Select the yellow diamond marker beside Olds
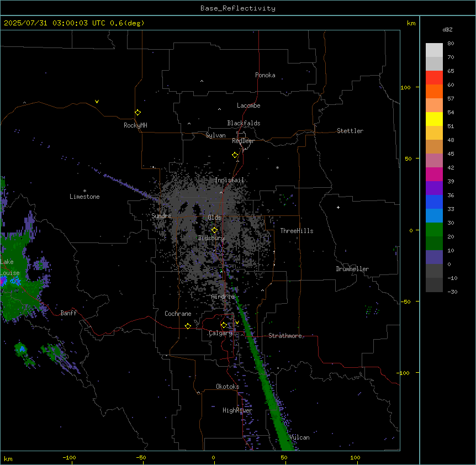The height and width of the screenshot is (465, 476). (214, 230)
